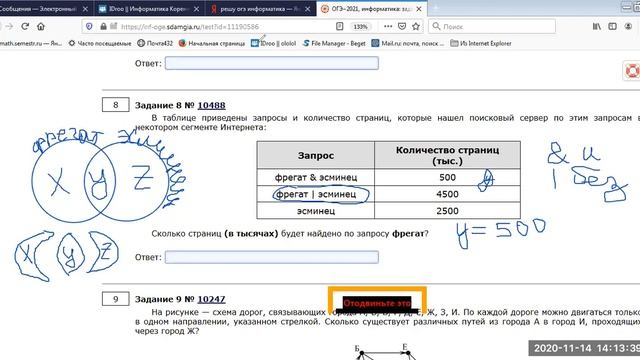
Task: Open task link 10488
Action: click(211, 105)
